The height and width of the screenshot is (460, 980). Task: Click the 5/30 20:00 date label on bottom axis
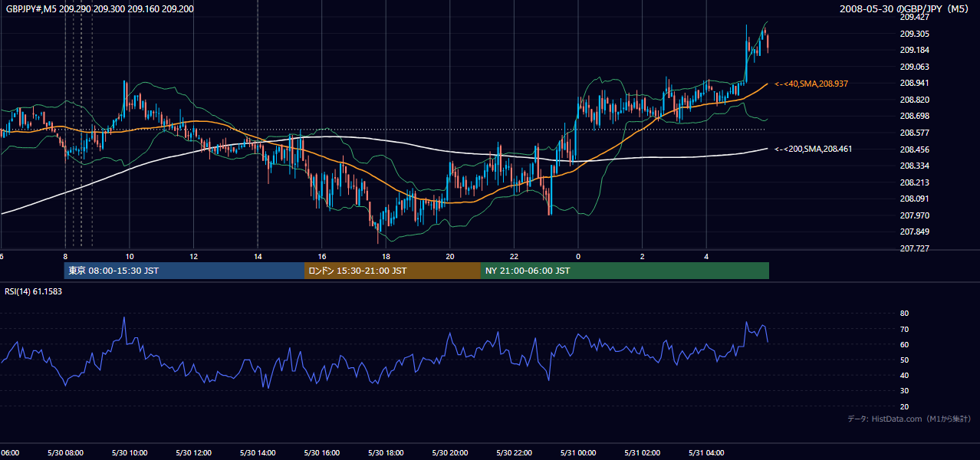click(450, 453)
